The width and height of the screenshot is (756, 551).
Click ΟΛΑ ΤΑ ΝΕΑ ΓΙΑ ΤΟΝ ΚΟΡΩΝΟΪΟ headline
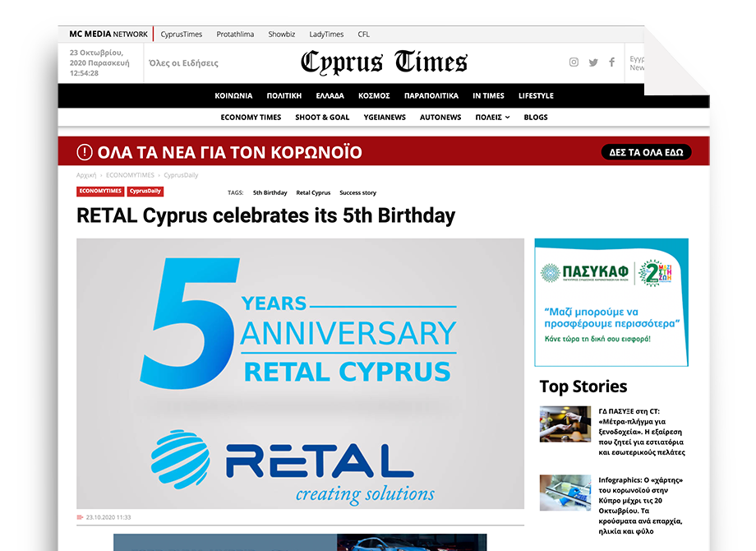(x=229, y=152)
